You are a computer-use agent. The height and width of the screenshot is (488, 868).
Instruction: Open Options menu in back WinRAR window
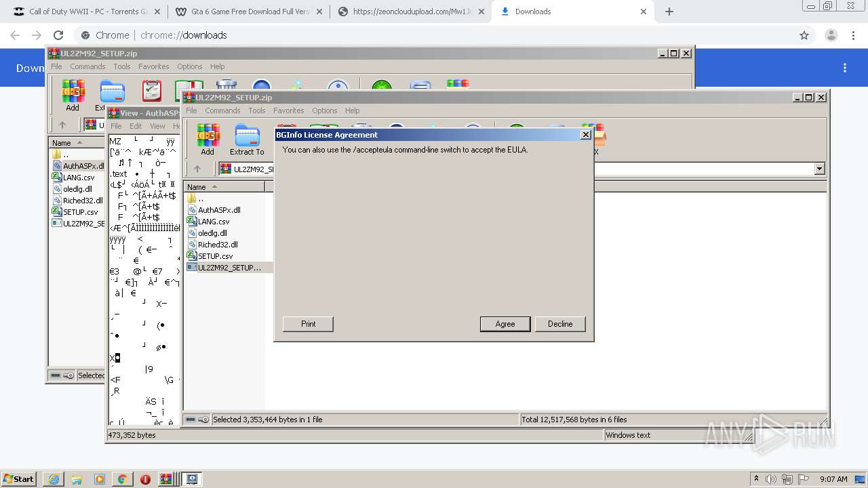pos(190,66)
